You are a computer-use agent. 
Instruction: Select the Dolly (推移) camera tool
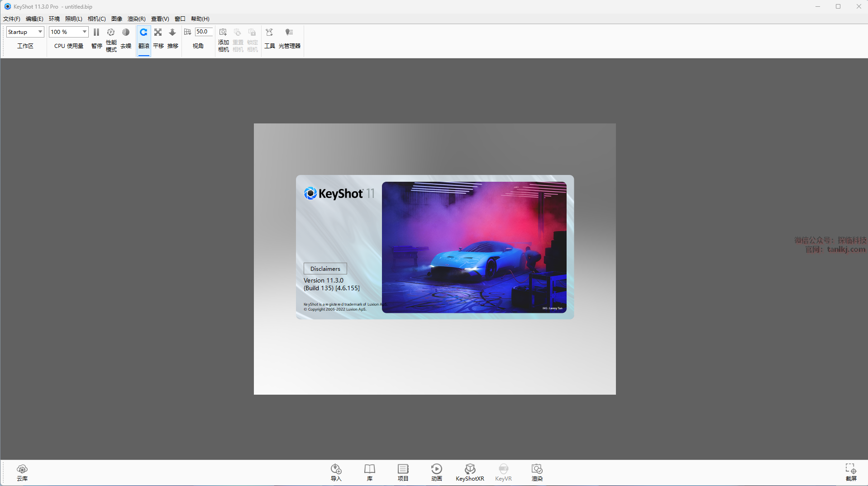172,33
